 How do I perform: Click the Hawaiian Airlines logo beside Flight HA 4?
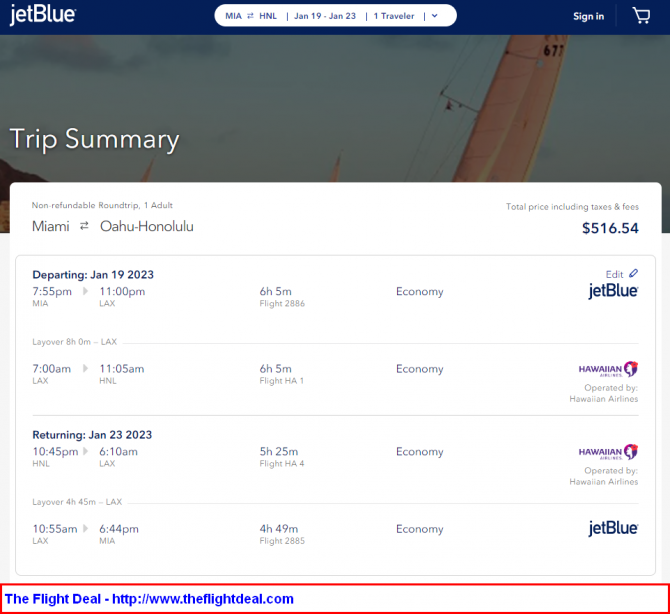[x=608, y=452]
